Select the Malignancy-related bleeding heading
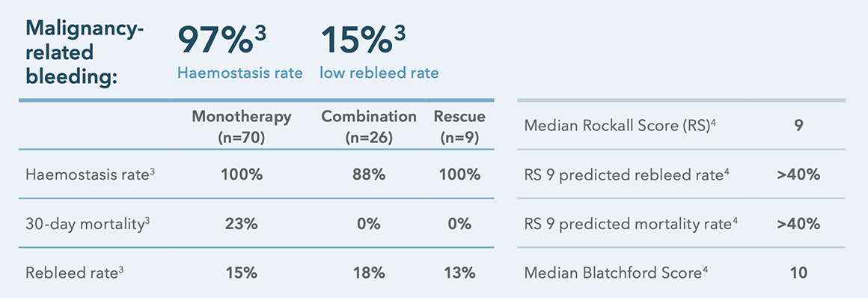Screen dimensions: 868x298 (x=84, y=53)
